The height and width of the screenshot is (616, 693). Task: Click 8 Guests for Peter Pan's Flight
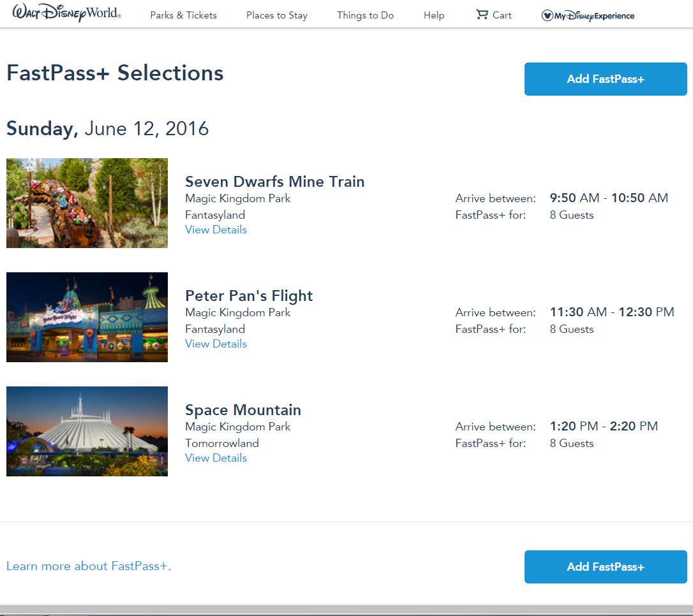pos(572,329)
